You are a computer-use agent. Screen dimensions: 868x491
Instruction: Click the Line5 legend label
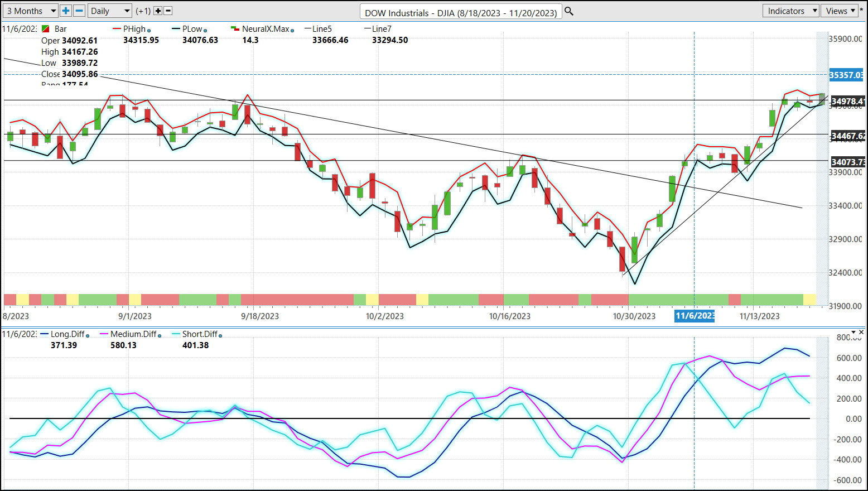pos(322,29)
